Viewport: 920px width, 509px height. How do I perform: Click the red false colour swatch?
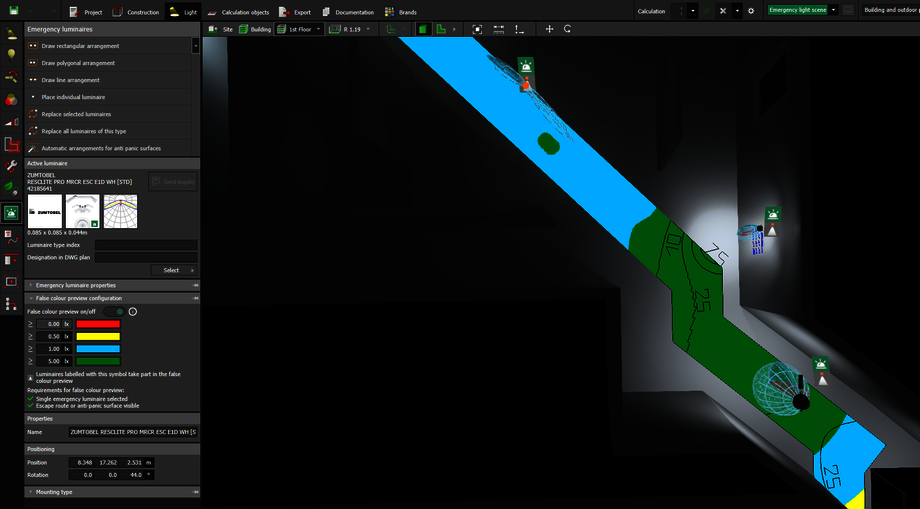[97, 324]
